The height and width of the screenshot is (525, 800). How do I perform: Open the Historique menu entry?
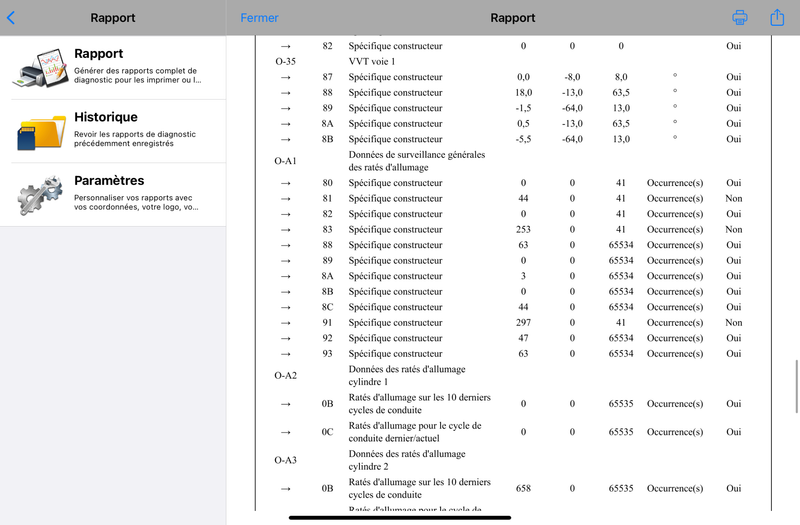pos(113,131)
